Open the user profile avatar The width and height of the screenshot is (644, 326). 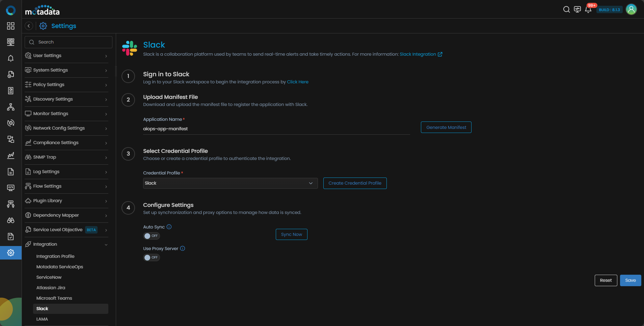point(631,9)
